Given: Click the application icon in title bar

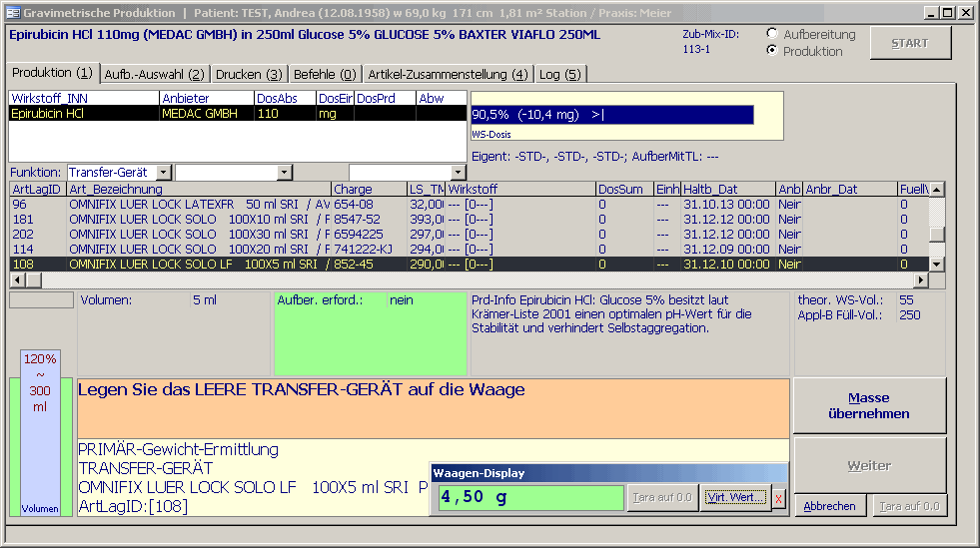Looking at the screenshot, I should pyautogui.click(x=13, y=13).
